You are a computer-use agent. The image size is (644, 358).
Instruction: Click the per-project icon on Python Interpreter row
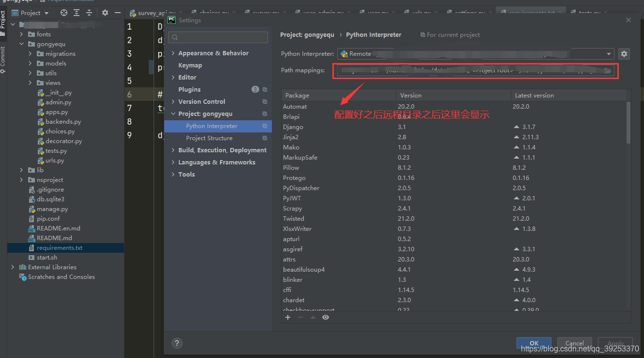coord(265,126)
